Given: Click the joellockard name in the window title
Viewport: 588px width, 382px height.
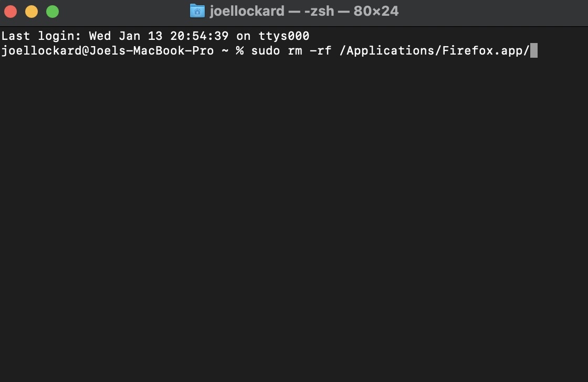Looking at the screenshot, I should click(x=247, y=11).
